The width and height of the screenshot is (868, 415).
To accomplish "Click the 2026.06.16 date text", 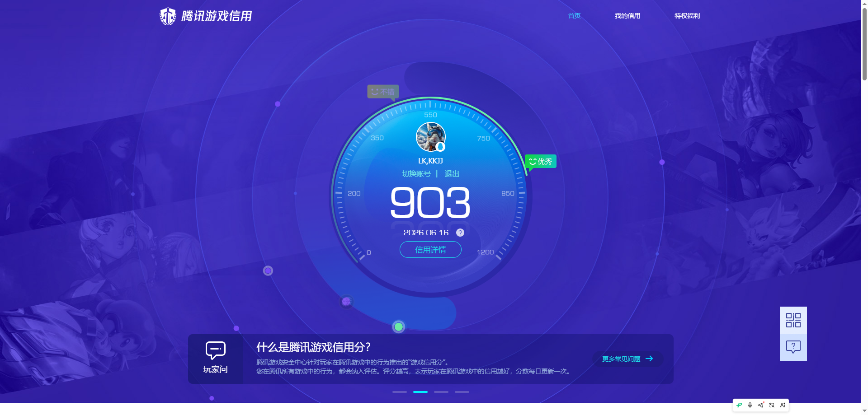I will click(426, 233).
